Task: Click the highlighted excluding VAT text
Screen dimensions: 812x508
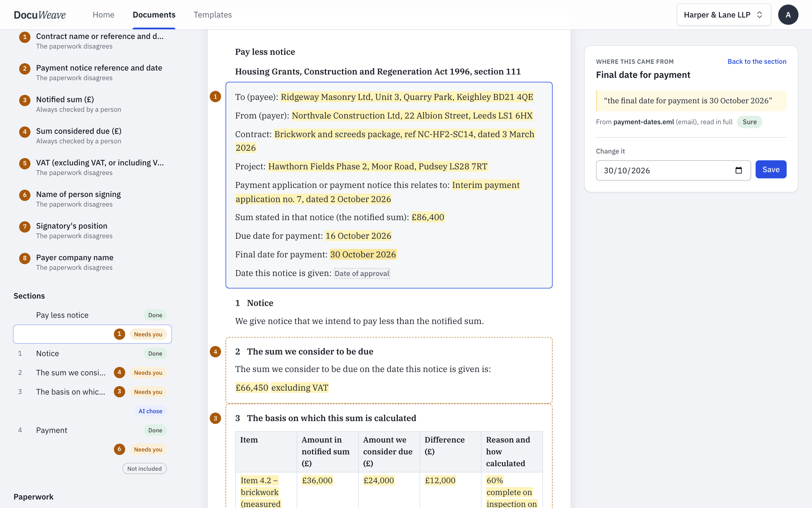Action: coord(299,387)
